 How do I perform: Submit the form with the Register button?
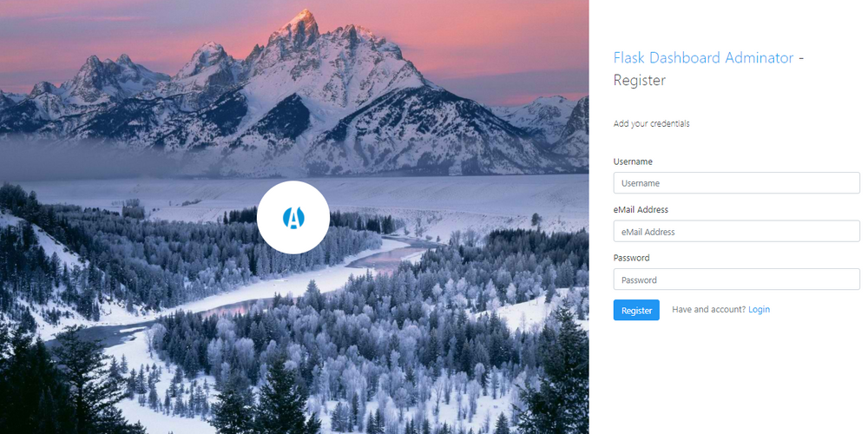tap(636, 310)
